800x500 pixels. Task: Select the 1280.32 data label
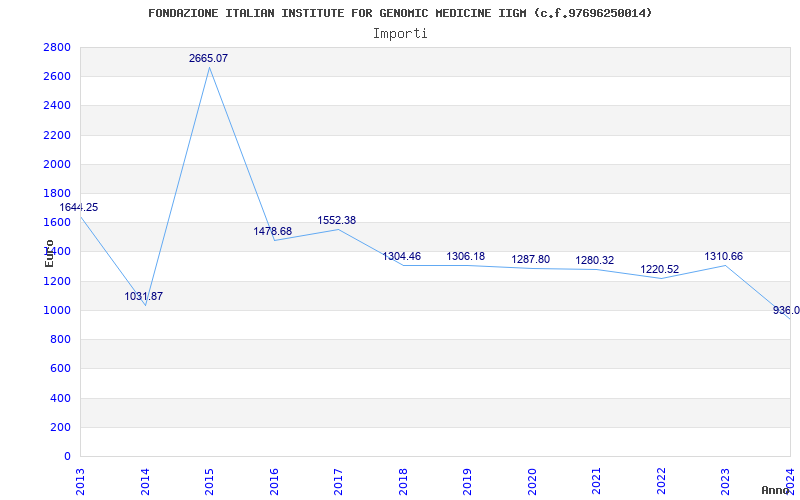pos(594,260)
